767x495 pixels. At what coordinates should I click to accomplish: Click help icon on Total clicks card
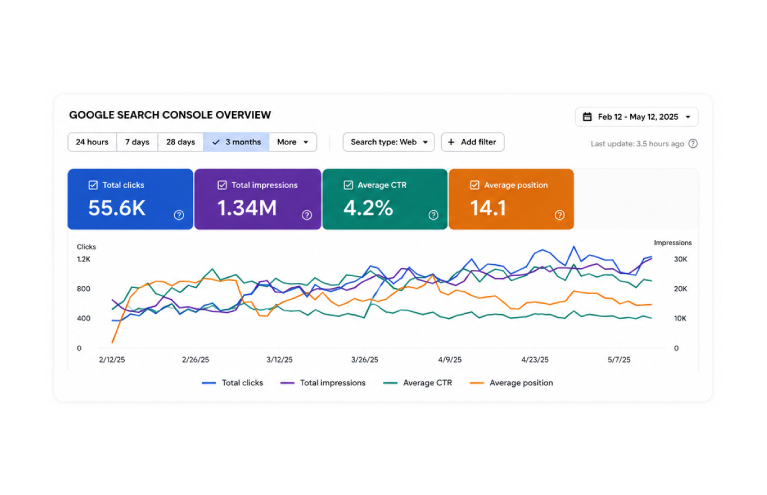[x=179, y=215]
